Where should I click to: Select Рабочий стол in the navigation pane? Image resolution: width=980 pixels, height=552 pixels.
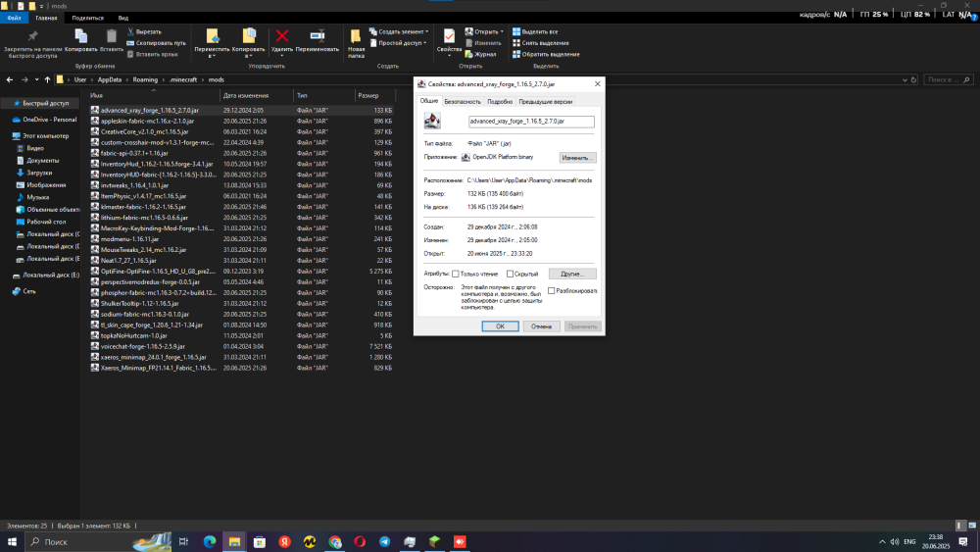(46, 222)
